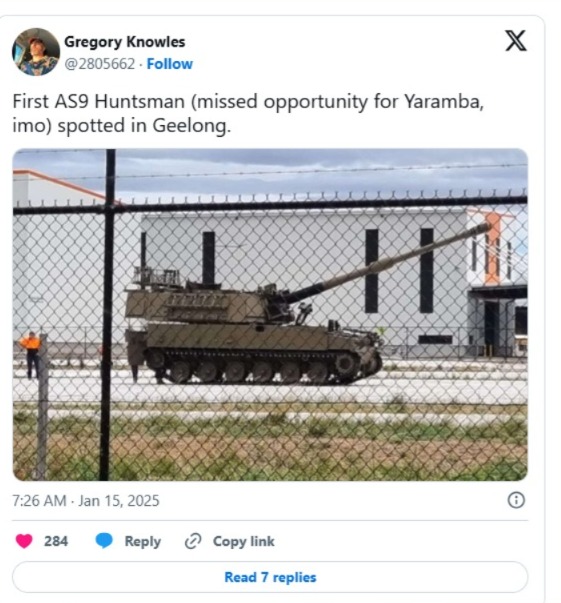Screen dimensions: 561x603
Task: Click the blue reply speech bubble icon
Action: click(x=104, y=541)
